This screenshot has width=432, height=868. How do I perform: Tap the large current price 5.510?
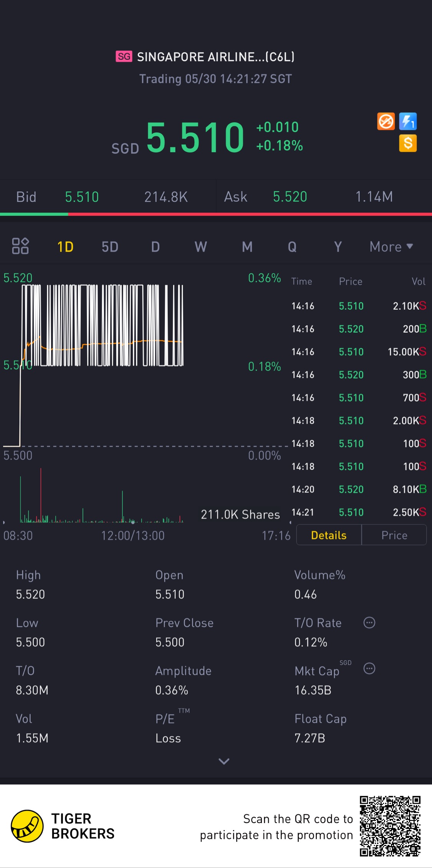[x=195, y=137]
